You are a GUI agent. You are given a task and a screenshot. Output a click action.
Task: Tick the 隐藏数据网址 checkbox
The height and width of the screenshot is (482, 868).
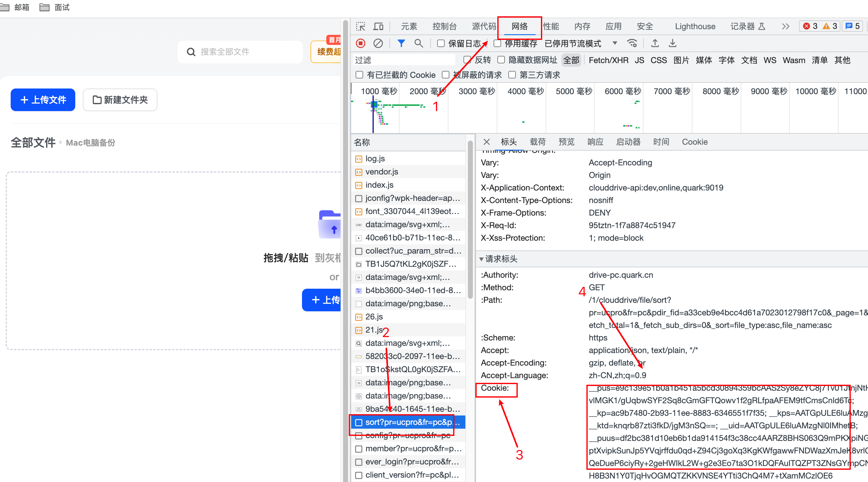tap(501, 60)
